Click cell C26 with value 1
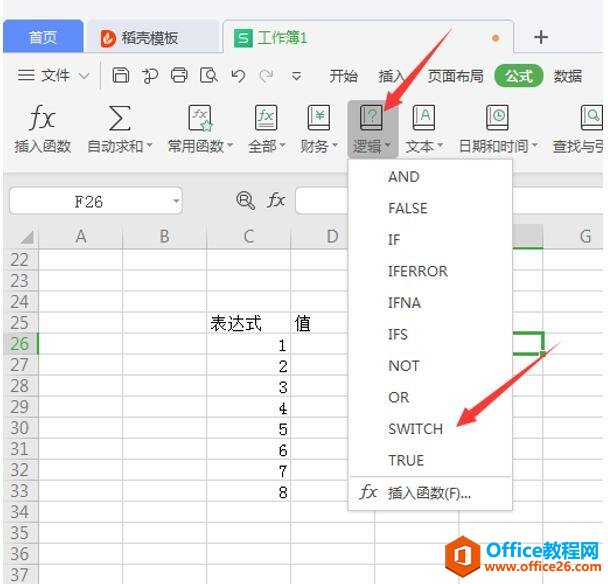This screenshot has width=608, height=584. pyautogui.click(x=249, y=344)
